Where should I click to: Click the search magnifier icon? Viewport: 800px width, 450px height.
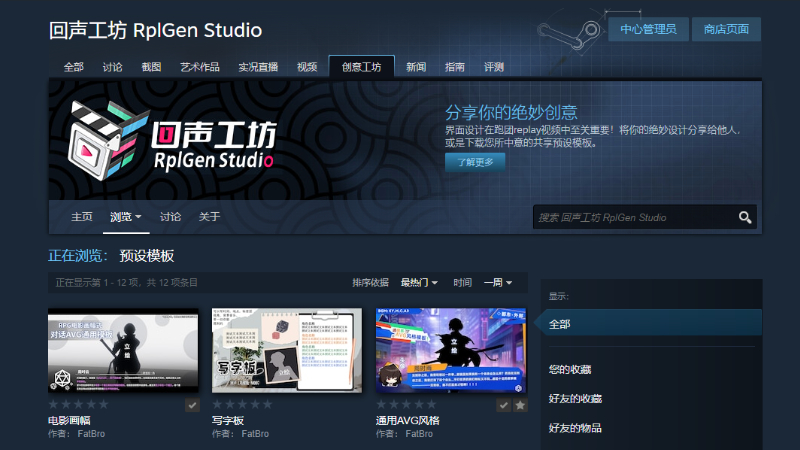[745, 217]
